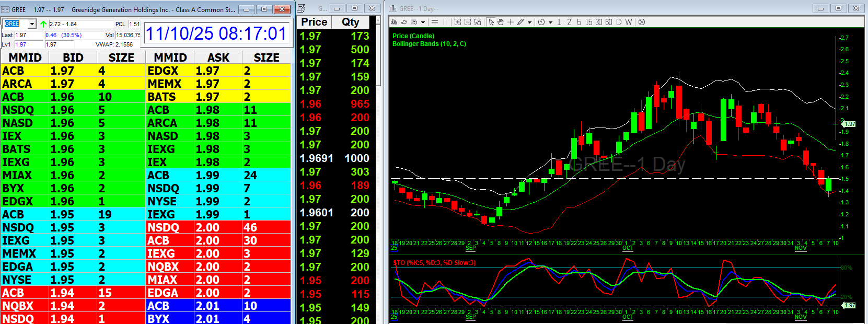Switch chart to 15 minute timeframe
The height and width of the screenshot is (324, 868).
(x=589, y=22)
